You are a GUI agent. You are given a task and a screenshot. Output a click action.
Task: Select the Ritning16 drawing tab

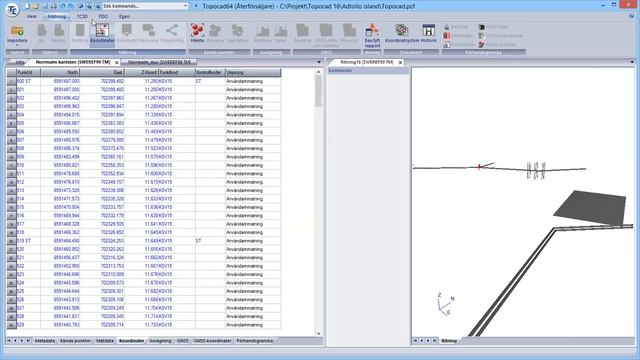click(x=367, y=62)
